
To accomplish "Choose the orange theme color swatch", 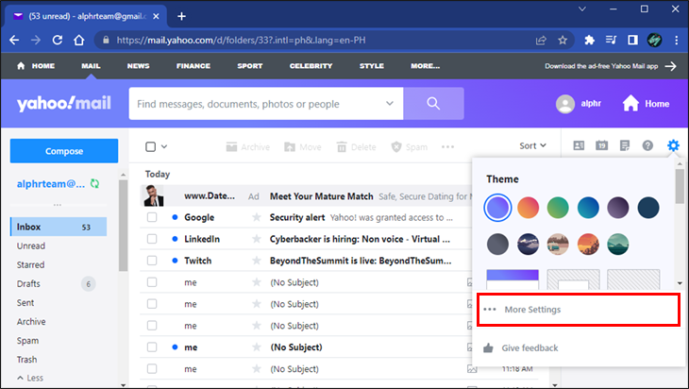I will point(528,207).
